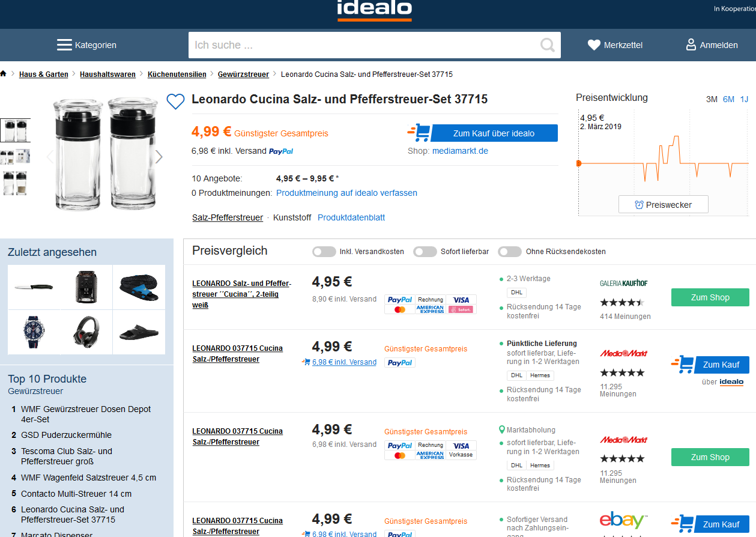Open the Produktdatenblatt link
Image resolution: width=756 pixels, height=537 pixels.
pyautogui.click(x=351, y=217)
